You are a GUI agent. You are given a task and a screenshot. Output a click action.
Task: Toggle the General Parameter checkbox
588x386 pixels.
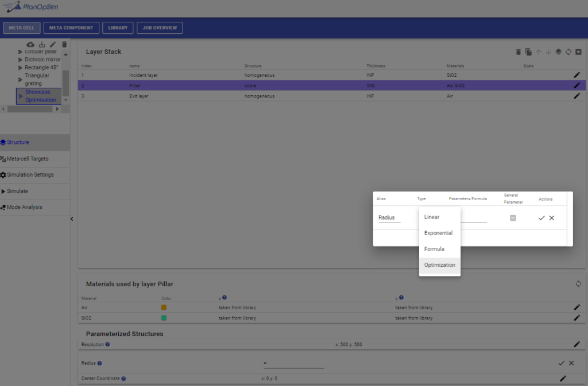click(513, 218)
